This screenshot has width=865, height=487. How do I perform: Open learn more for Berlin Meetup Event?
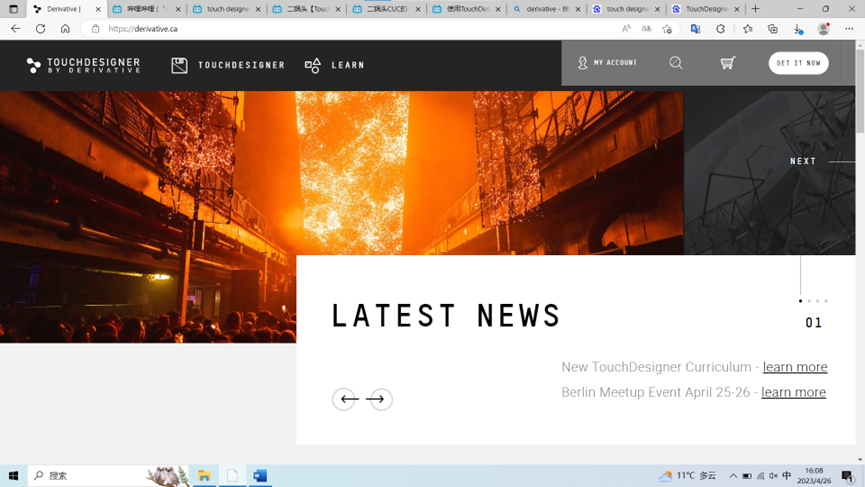tap(793, 392)
